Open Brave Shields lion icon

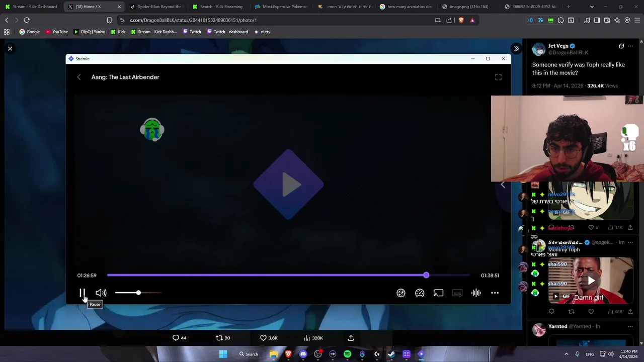(461, 20)
